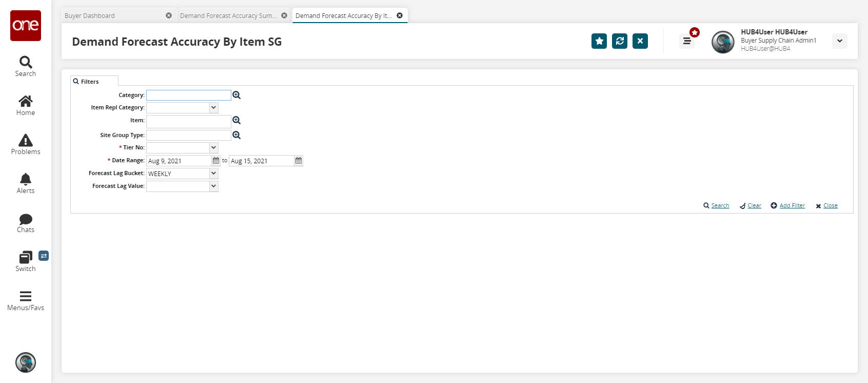Refresh the report with the refresh button
Screen dimensions: 868x383
tap(620, 41)
